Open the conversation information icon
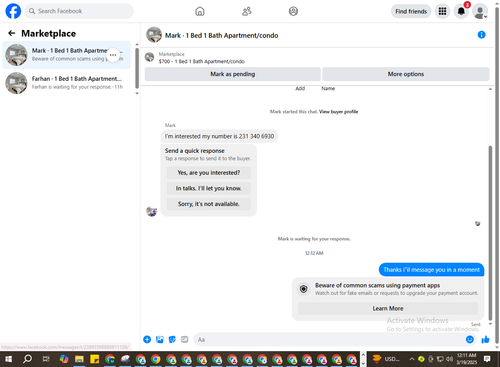Image resolution: width=500 pixels, height=367 pixels. 481,35
